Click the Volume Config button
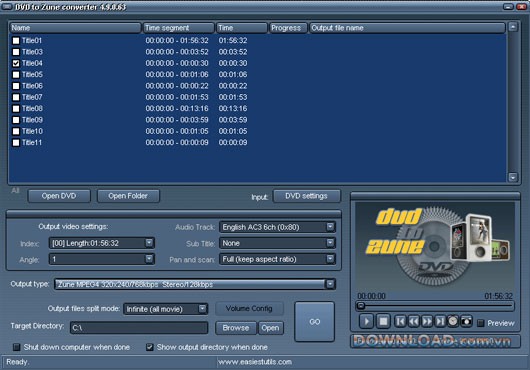The image size is (530, 370). coord(249,309)
